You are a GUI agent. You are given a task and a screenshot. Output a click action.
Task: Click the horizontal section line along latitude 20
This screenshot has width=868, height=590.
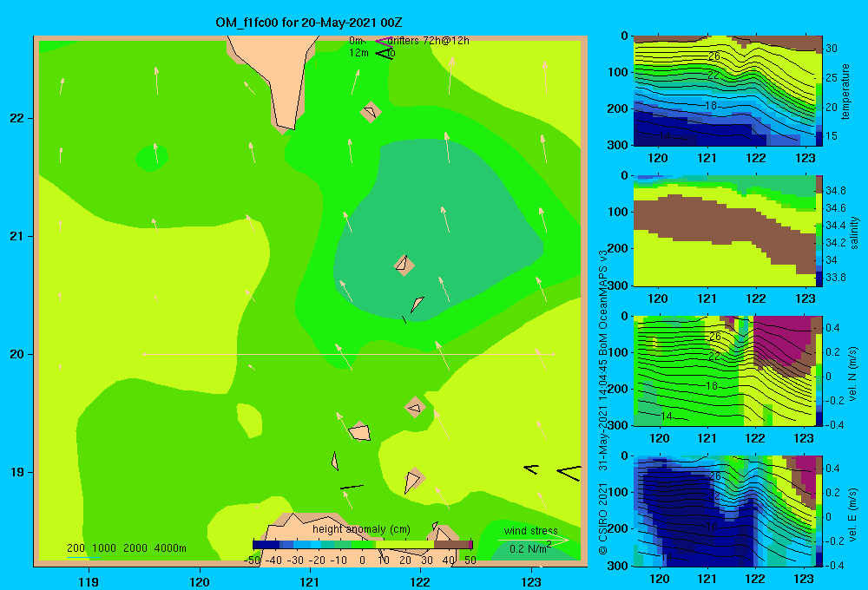(x=349, y=354)
